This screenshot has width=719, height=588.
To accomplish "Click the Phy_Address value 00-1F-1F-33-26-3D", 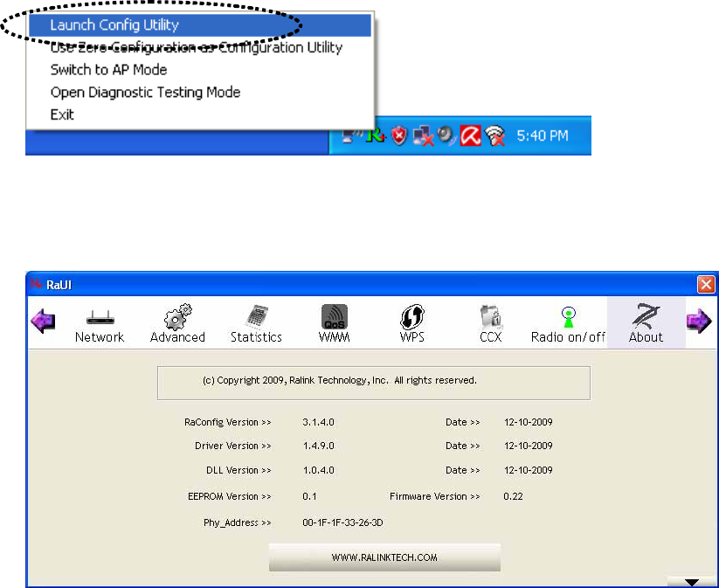I will tap(342, 522).
